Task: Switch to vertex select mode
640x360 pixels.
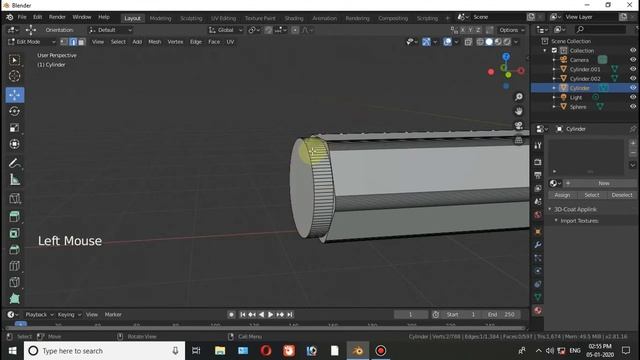Action: (64, 42)
